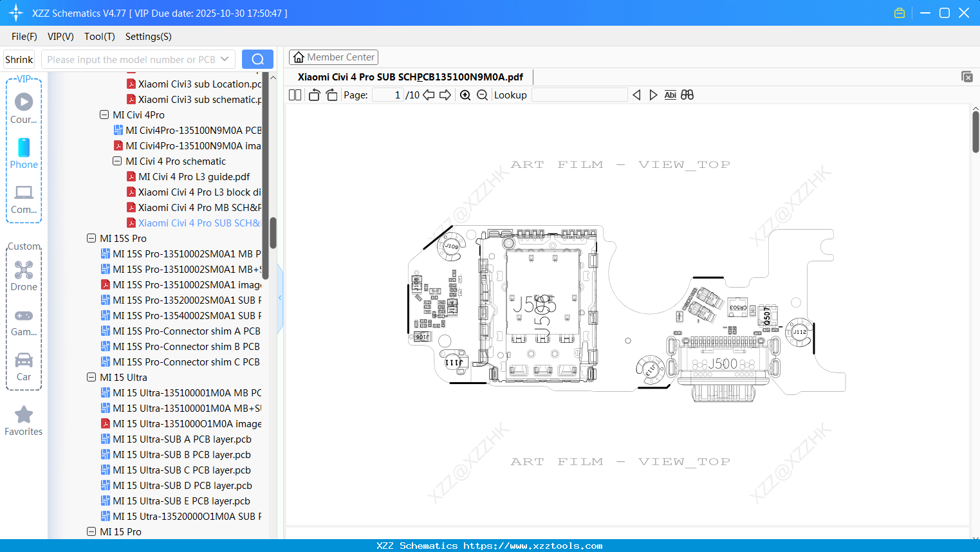Viewport: 980px width, 552px height.
Task: Toggle two-page view layout
Action: pos(295,95)
